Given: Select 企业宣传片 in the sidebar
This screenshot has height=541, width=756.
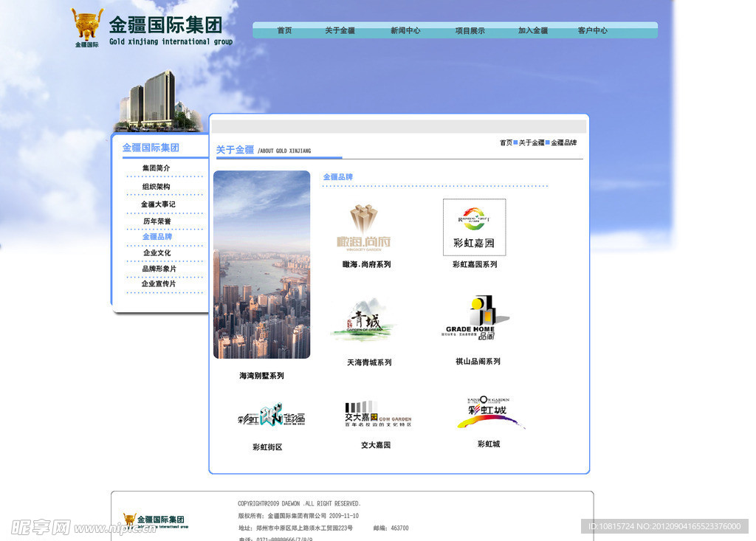Looking at the screenshot, I should pyautogui.click(x=159, y=283).
